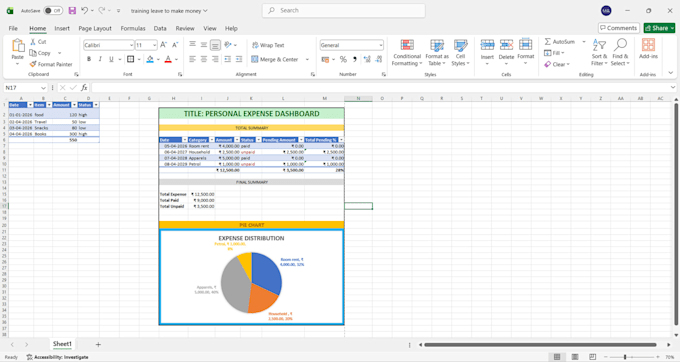Open the font name Calibri dropdown
This screenshot has width=680, height=362.
[x=131, y=45]
